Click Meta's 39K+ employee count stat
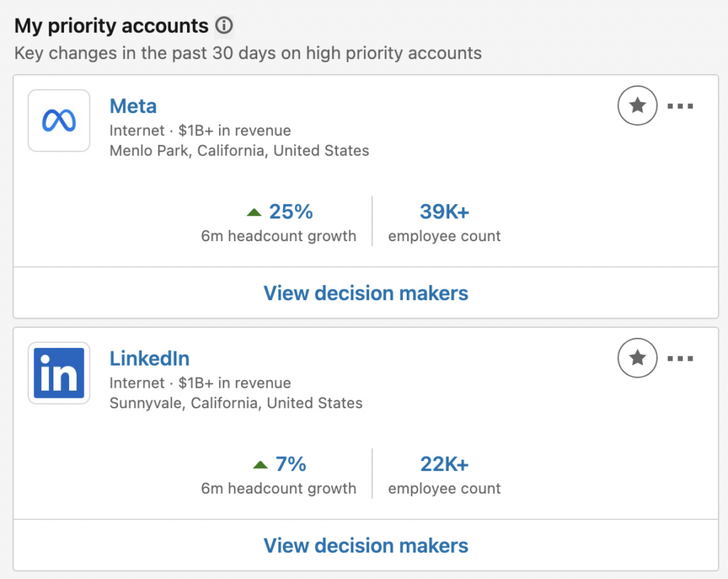This screenshot has height=579, width=728. (444, 211)
